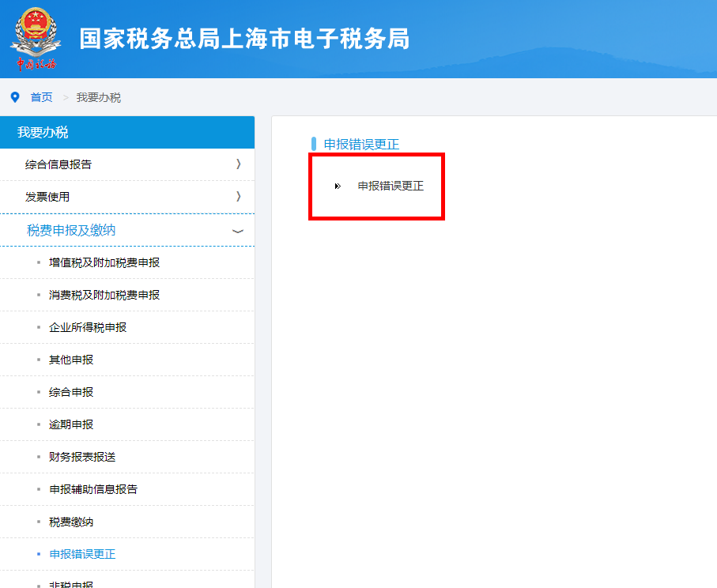Open the 我要办税 sidebar header
The height and width of the screenshot is (588, 717).
click(126, 133)
